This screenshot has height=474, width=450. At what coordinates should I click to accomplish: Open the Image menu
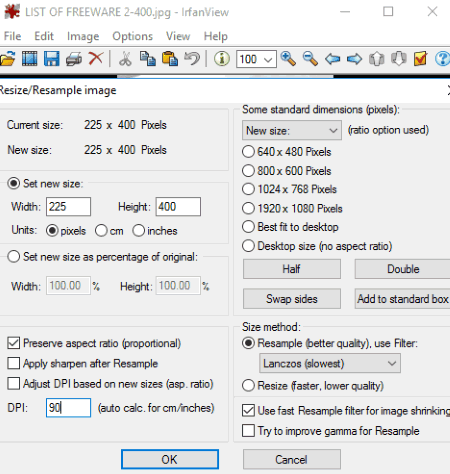point(83,36)
